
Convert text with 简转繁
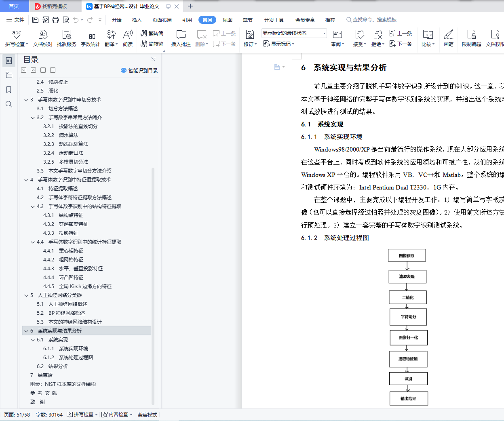[152, 44]
